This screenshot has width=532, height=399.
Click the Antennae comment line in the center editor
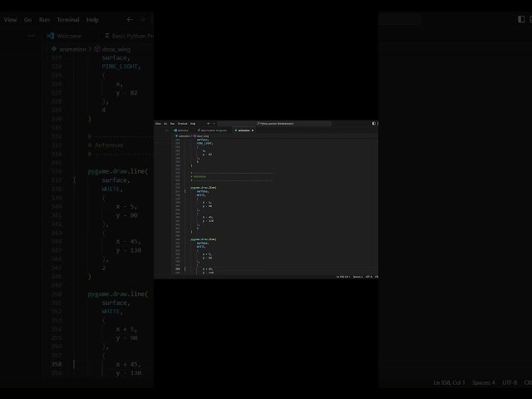[x=199, y=176]
